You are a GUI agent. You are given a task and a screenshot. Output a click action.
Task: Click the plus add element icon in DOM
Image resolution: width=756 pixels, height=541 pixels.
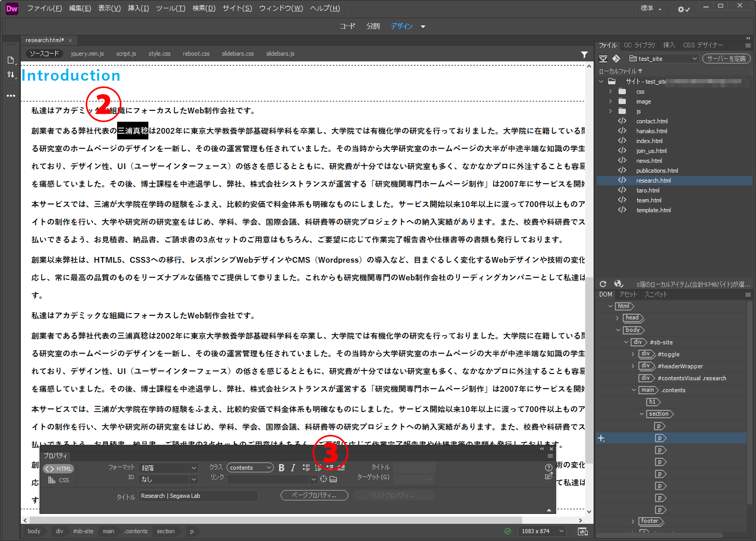pyautogui.click(x=601, y=439)
